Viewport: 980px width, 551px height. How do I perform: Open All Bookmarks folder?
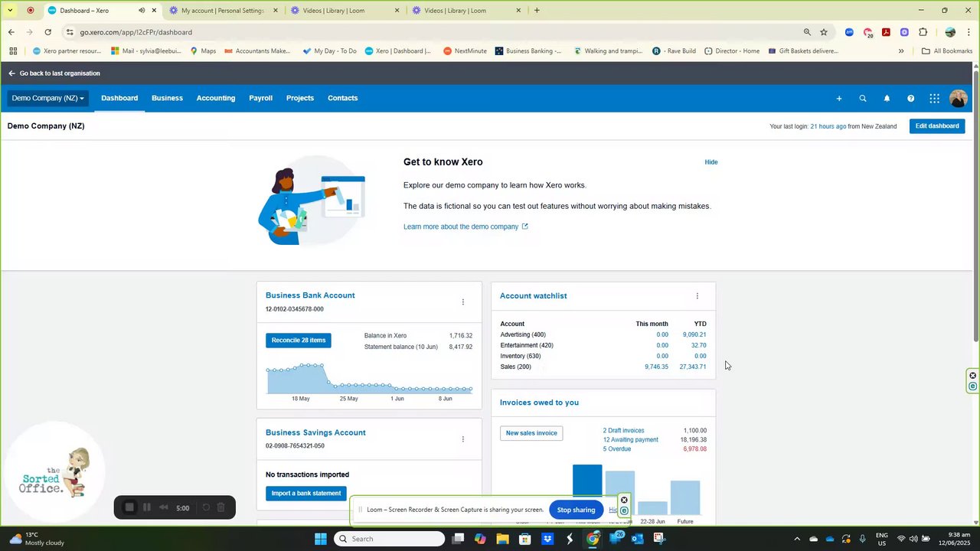click(x=947, y=51)
